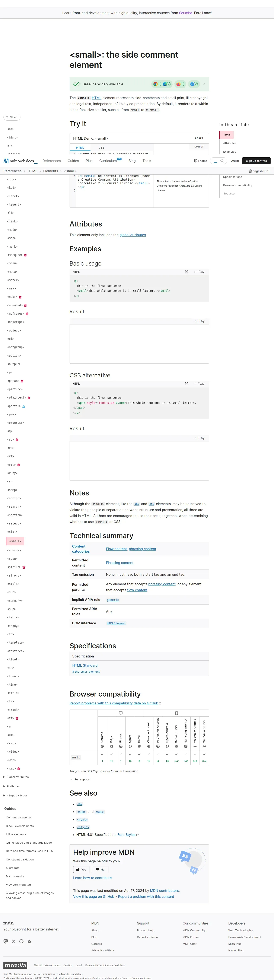
Task: Play the CSS alternative Result block
Action: click(199, 438)
